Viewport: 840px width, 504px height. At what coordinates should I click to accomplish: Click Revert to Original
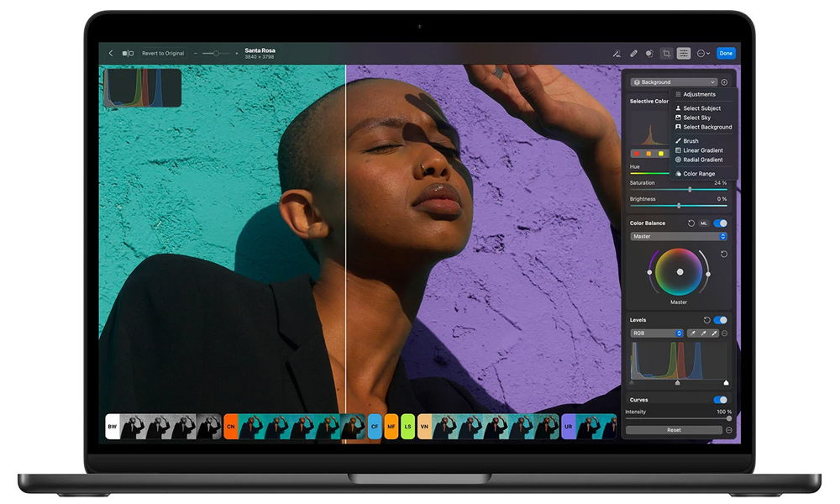click(x=163, y=53)
